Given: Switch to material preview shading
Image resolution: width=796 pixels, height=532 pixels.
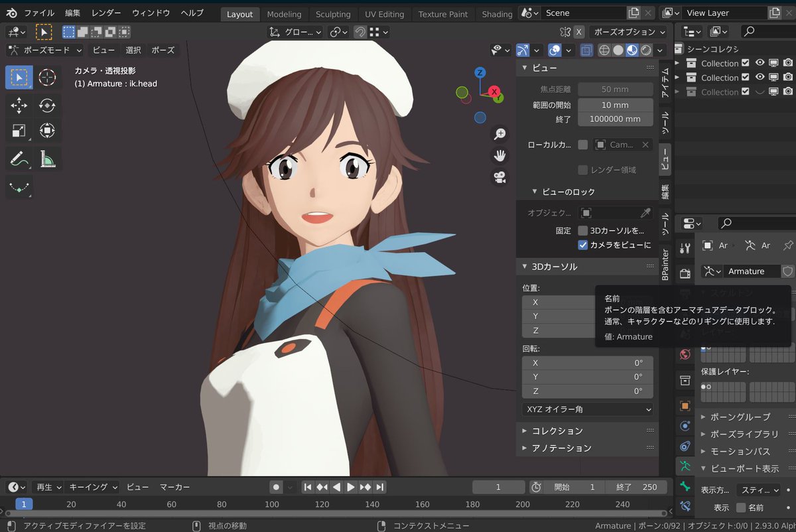Looking at the screenshot, I should click(632, 50).
